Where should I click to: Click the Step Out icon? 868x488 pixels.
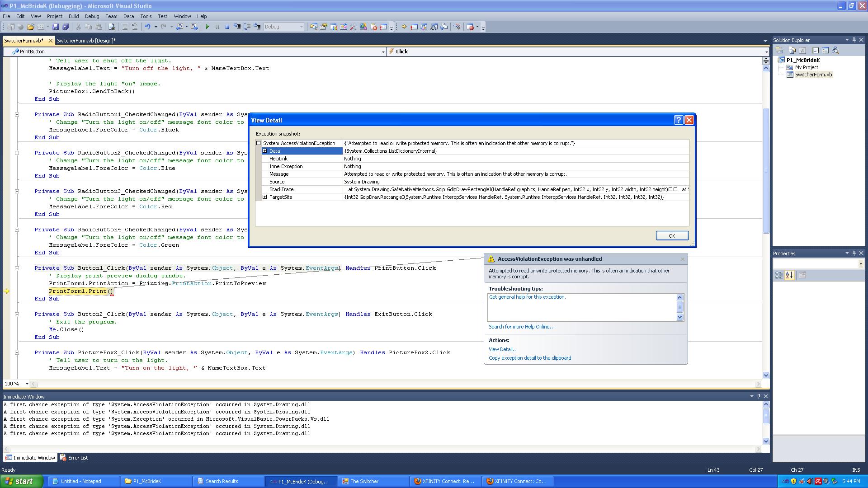coord(257,27)
